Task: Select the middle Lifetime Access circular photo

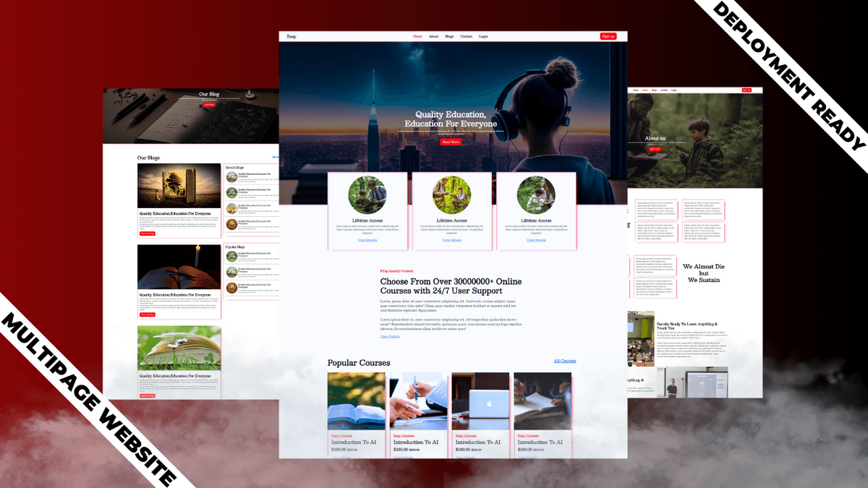Action: click(452, 195)
